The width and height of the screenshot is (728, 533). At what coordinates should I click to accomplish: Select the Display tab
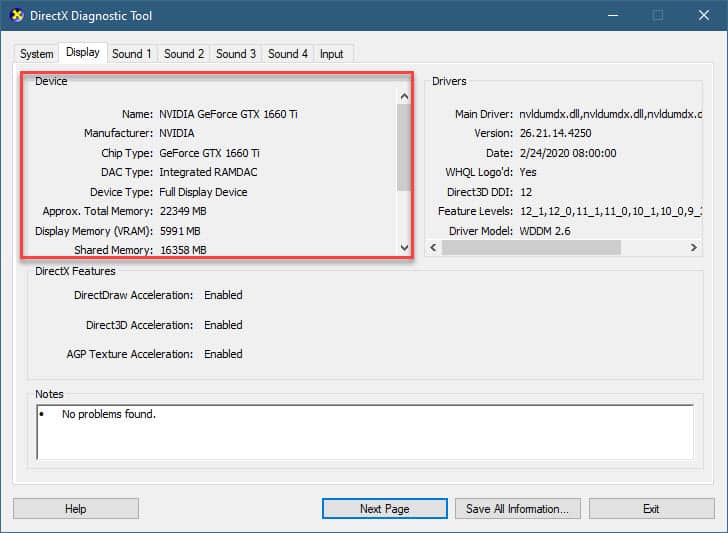point(83,52)
